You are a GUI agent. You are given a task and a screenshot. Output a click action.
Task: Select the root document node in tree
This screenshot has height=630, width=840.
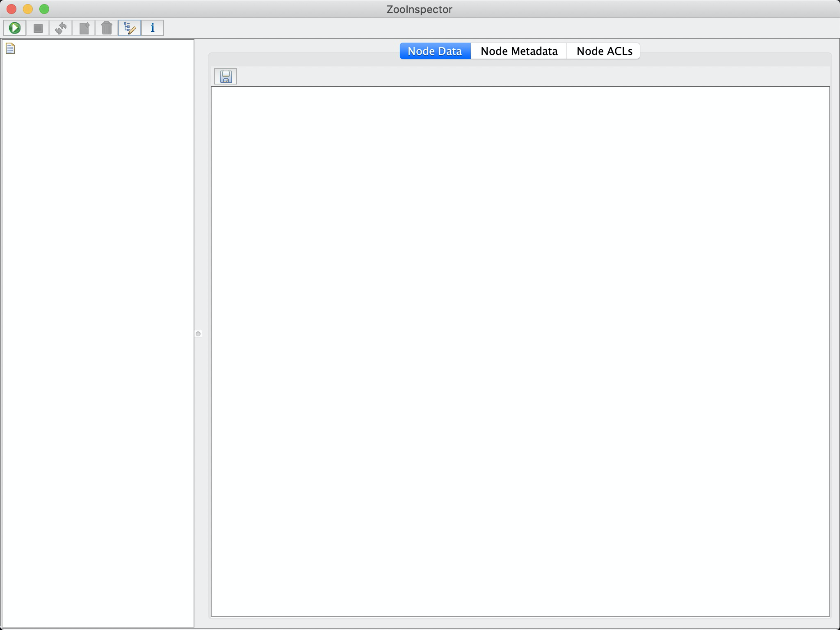tap(10, 48)
